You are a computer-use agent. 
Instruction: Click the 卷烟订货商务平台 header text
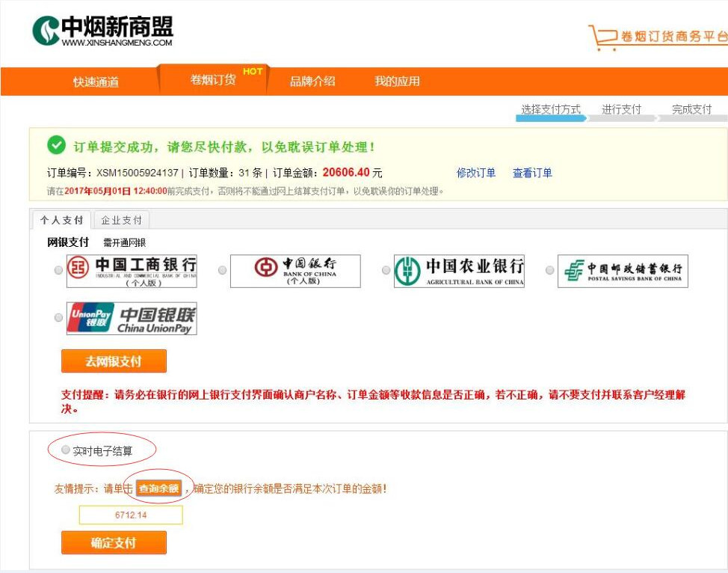pos(674,36)
